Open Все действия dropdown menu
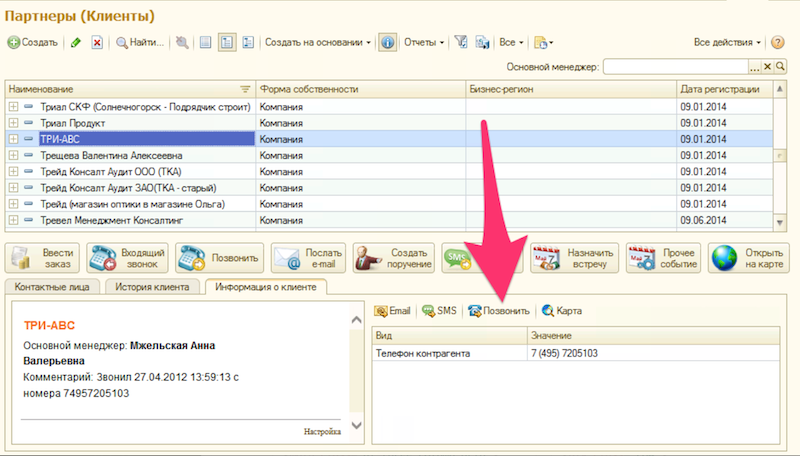Viewport: 800px width, 456px height. [x=727, y=43]
